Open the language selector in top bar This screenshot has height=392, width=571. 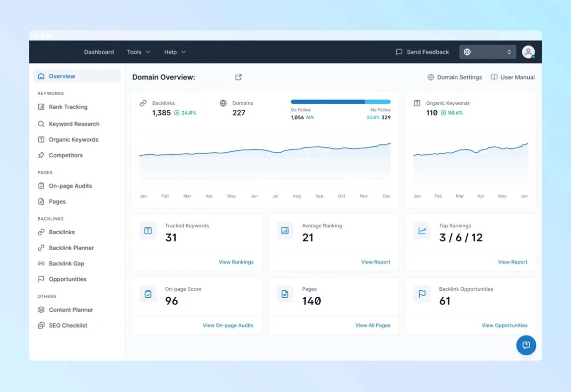487,52
